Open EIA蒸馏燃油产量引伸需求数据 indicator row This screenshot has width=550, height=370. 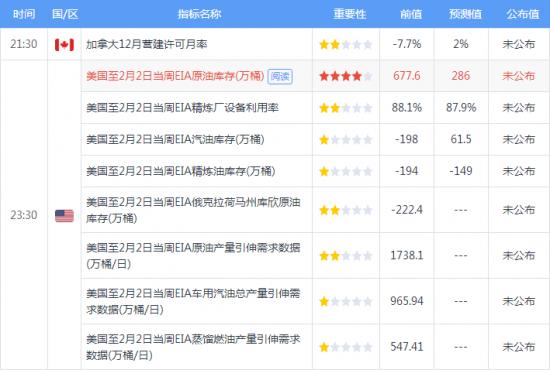point(193,347)
